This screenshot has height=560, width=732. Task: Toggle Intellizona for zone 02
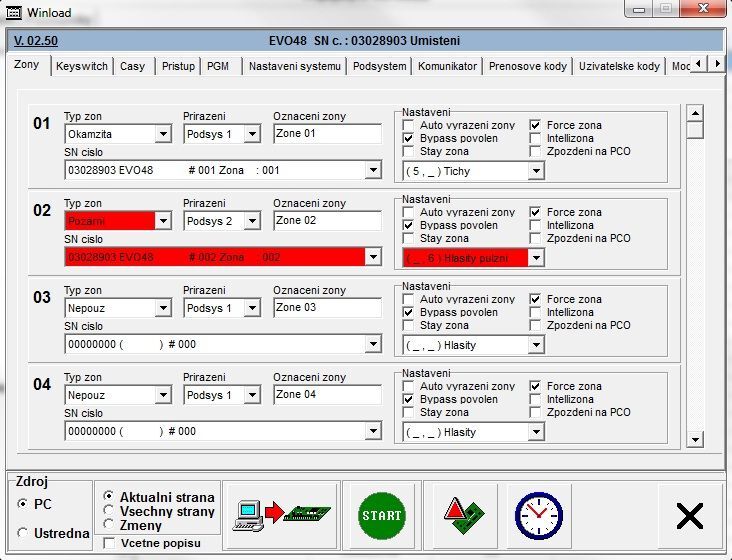pyautogui.click(x=536, y=226)
